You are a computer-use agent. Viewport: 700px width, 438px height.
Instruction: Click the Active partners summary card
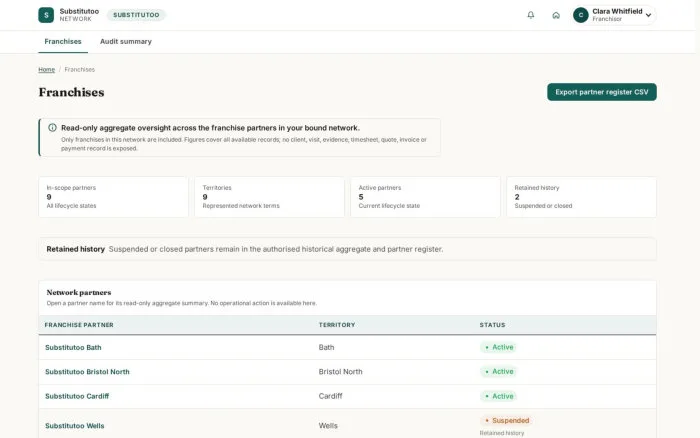(x=425, y=197)
